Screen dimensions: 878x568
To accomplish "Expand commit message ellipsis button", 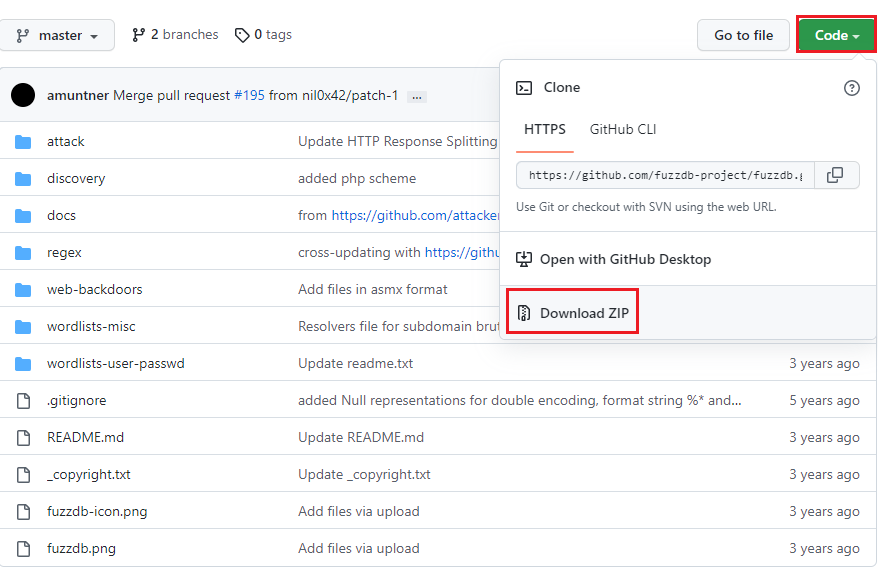I will pos(417,96).
